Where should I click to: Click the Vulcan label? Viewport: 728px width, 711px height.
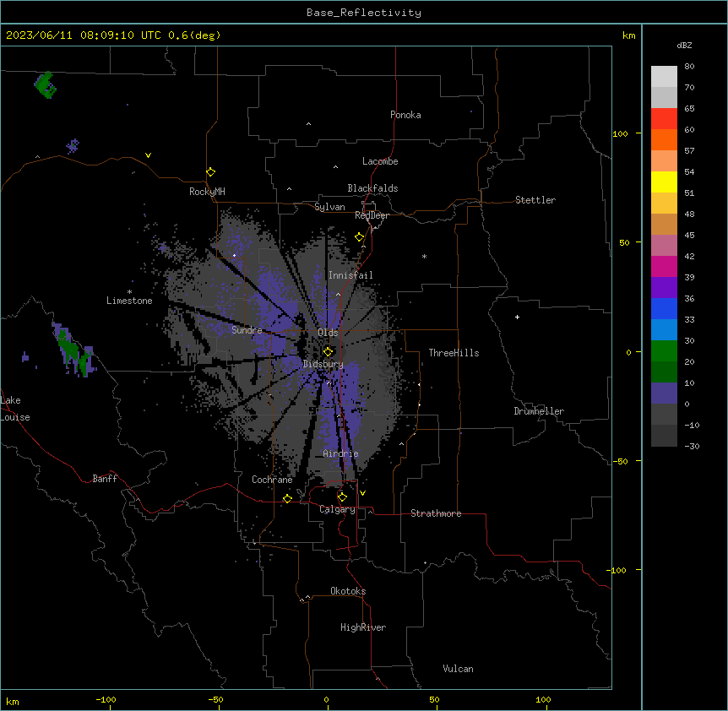458,669
